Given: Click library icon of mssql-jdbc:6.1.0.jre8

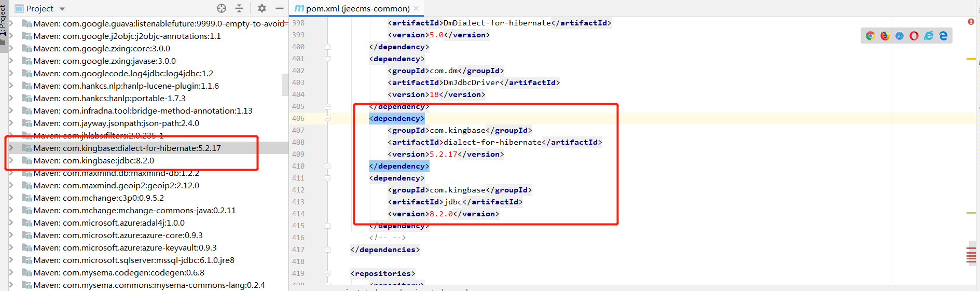Looking at the screenshot, I should 26,260.
